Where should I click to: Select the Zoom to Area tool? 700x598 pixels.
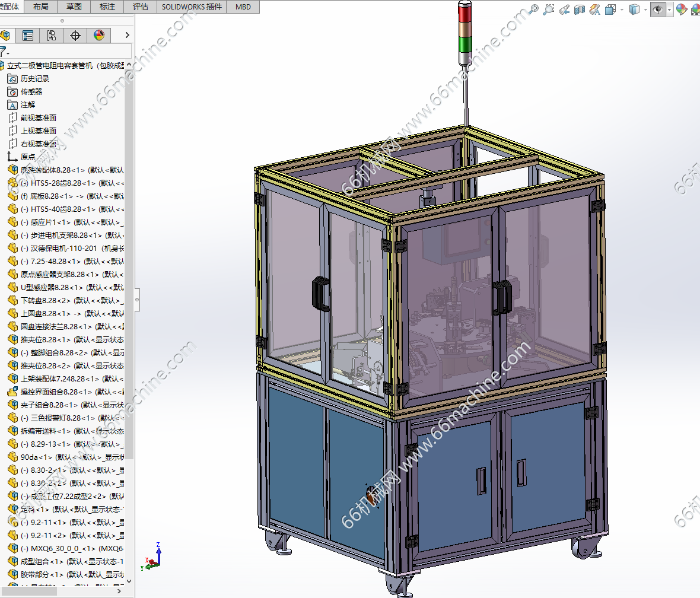(549, 9)
